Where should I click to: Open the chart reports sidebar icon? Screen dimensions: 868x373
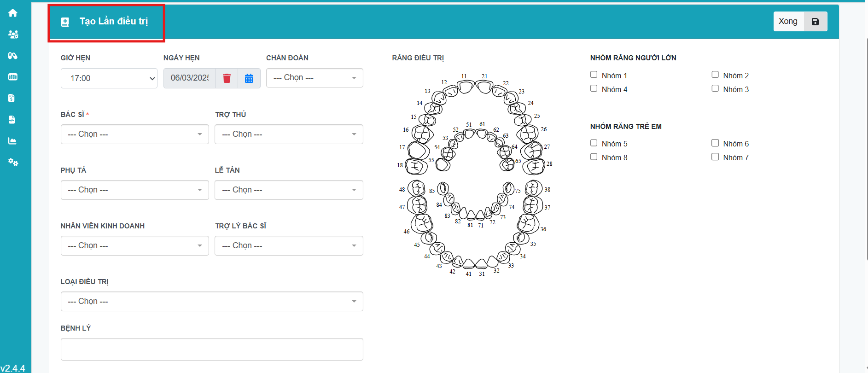click(12, 141)
